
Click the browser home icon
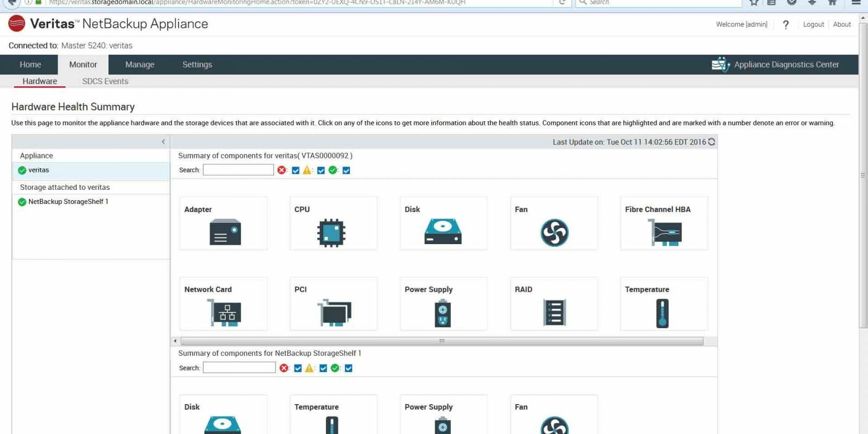[x=832, y=2]
